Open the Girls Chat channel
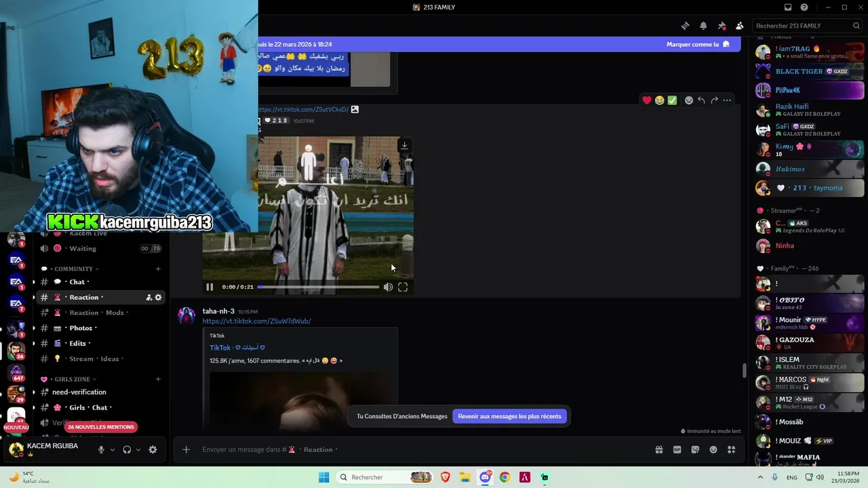 point(100,407)
